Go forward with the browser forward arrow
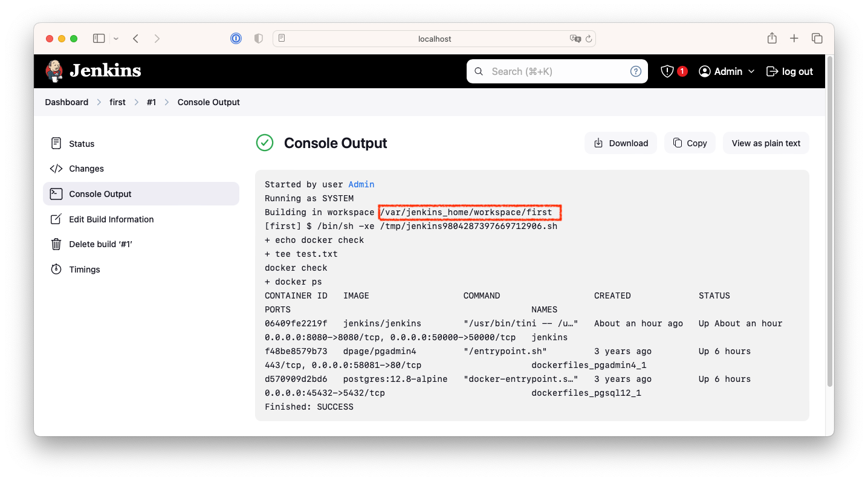Image resolution: width=868 pixels, height=481 pixels. (x=157, y=39)
